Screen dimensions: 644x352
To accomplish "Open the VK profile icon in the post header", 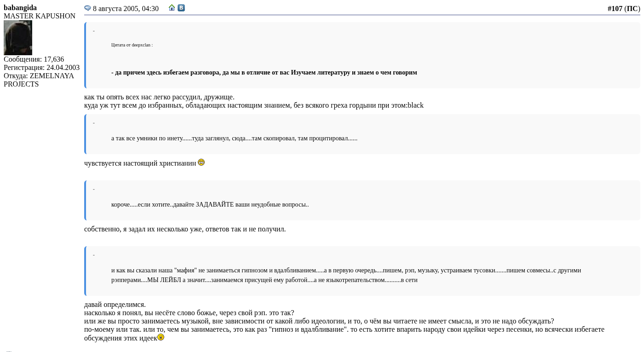I will tap(181, 8).
